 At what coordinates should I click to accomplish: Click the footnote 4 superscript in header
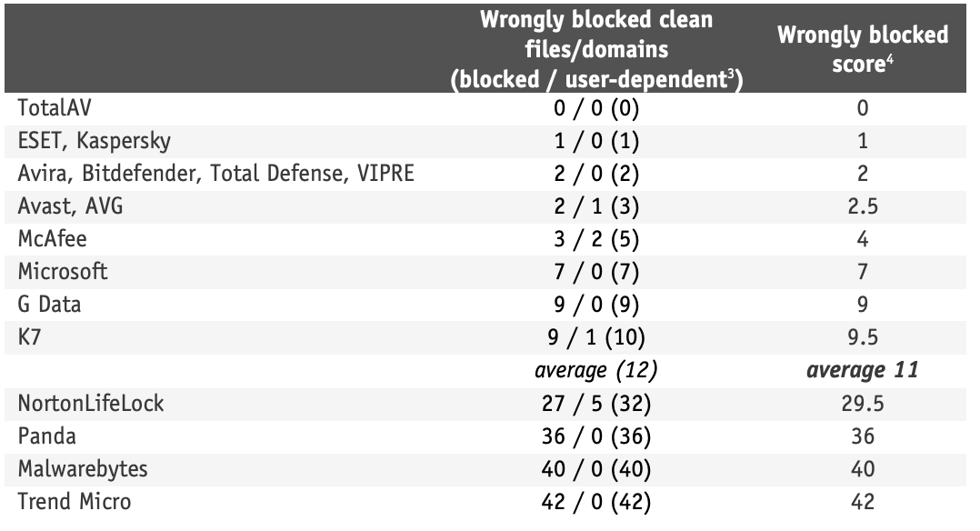click(891, 60)
